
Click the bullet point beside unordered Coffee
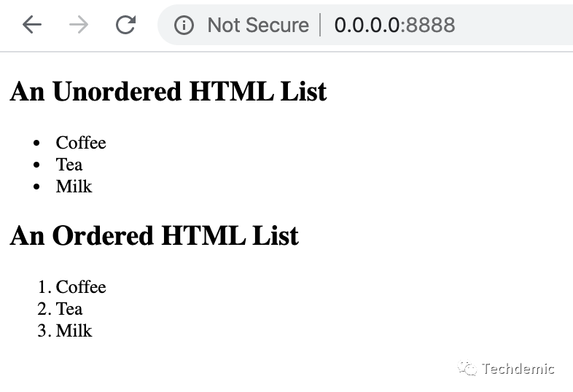coord(37,144)
